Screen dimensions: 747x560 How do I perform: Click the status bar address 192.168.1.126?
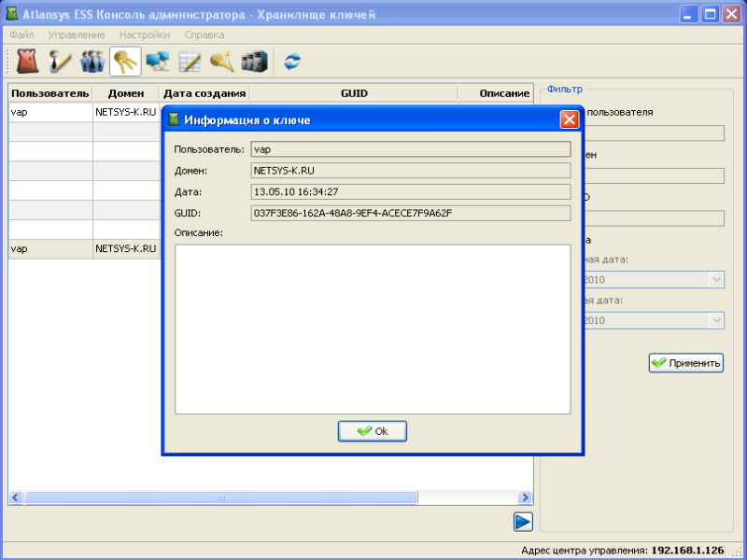[x=687, y=551]
